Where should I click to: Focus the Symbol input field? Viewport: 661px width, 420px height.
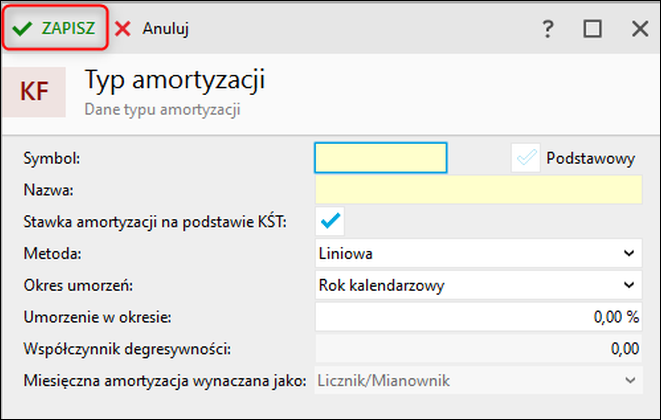(380, 158)
